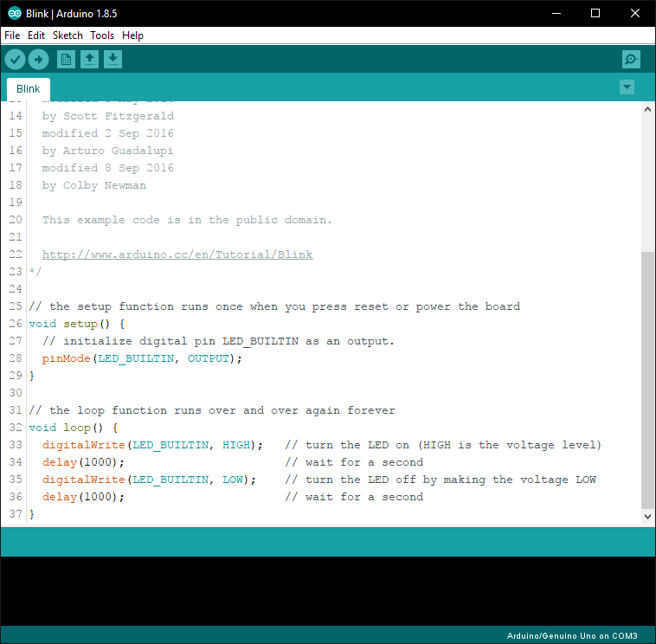Click closing brace on line 29
656x644 pixels.
(32, 376)
